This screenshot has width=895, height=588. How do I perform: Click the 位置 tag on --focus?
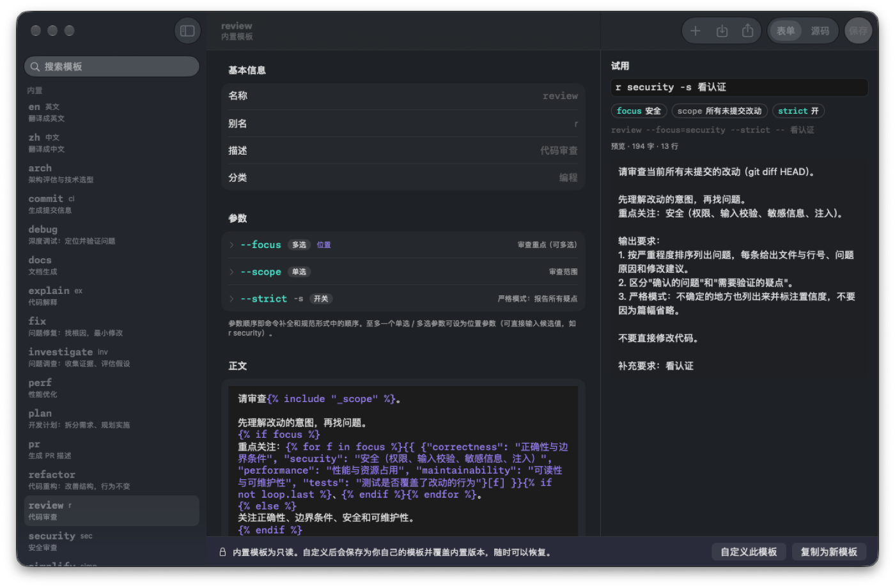(x=324, y=245)
